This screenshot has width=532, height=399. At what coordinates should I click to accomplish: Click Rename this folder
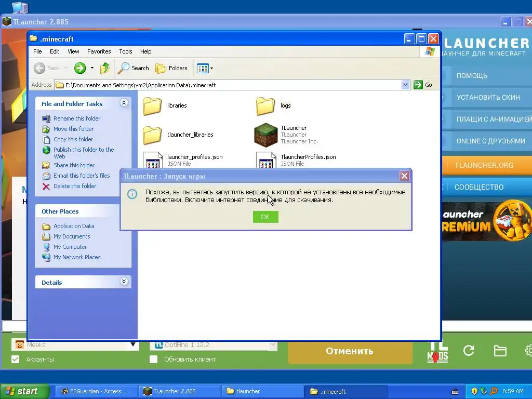(77, 118)
